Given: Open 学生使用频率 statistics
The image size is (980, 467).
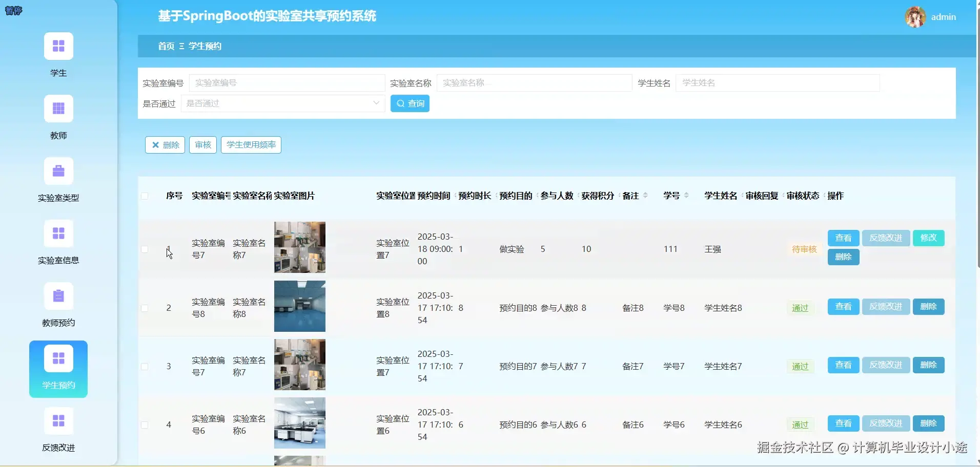Looking at the screenshot, I should pyautogui.click(x=251, y=144).
